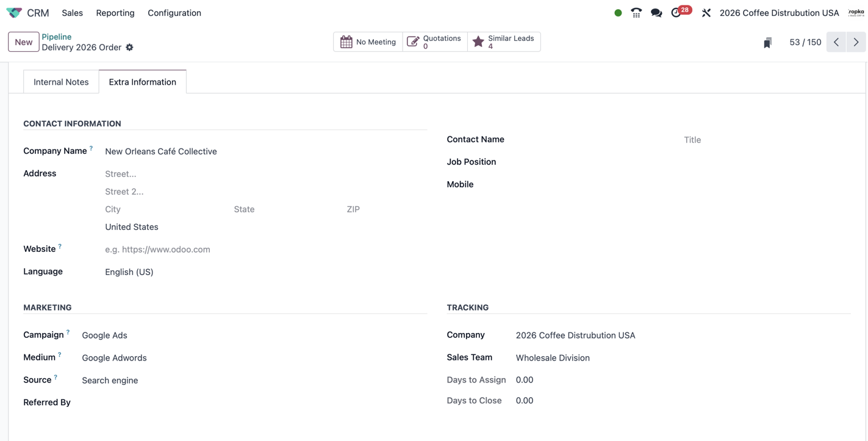Go to the next record arrow
Image resolution: width=868 pixels, height=441 pixels.
point(856,42)
